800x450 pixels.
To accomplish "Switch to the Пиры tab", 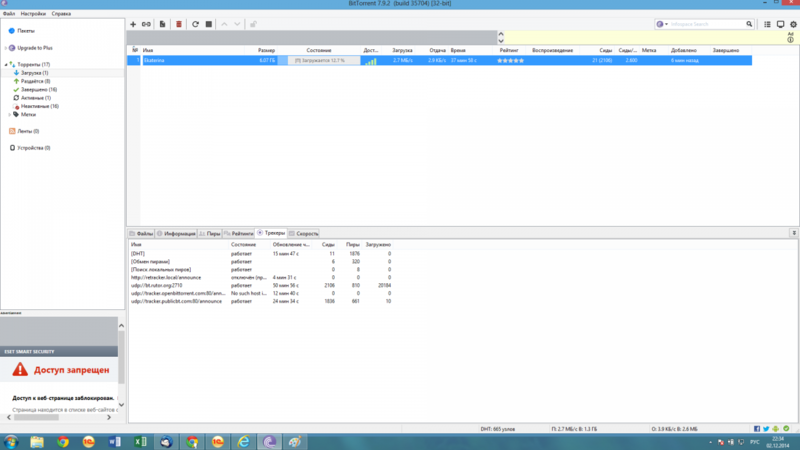I will (213, 233).
